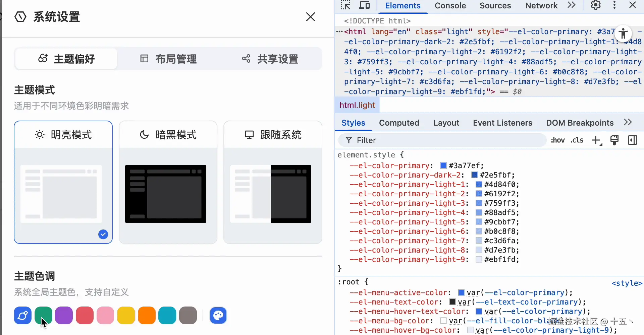Toggle the sidebar layout icon in Styles pane
Viewport: 644px width, 335px height.
632,140
